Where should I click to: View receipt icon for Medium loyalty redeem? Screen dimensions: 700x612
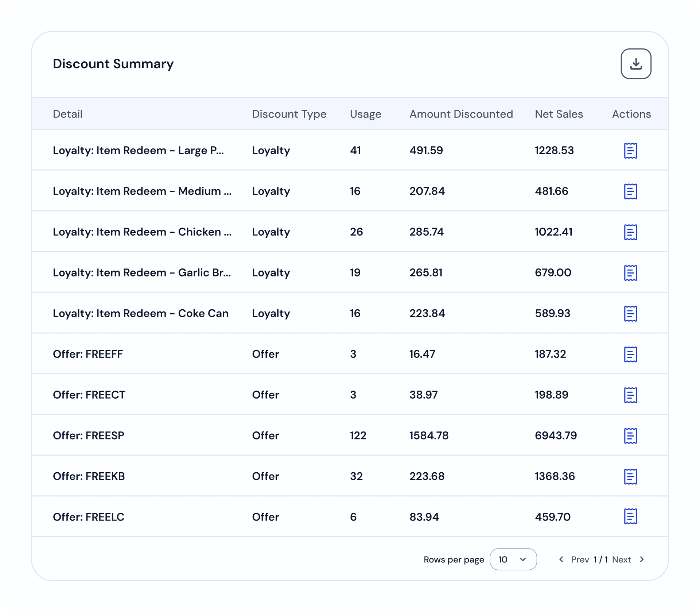coord(630,191)
